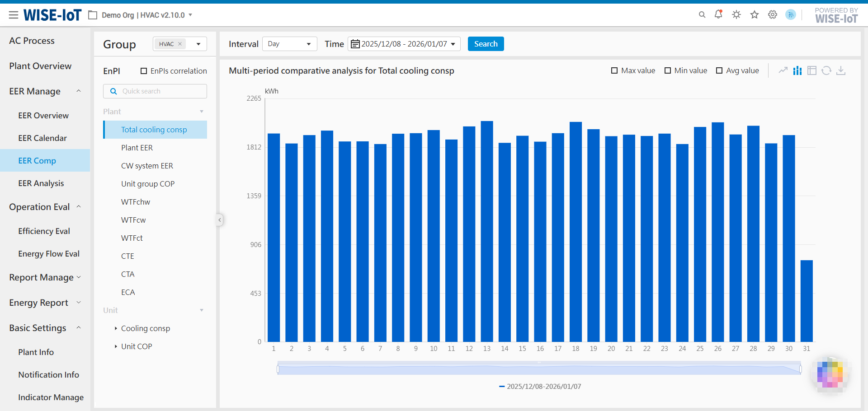This screenshot has width=868, height=411.
Task: Open the Interval Day dropdown
Action: pos(289,44)
